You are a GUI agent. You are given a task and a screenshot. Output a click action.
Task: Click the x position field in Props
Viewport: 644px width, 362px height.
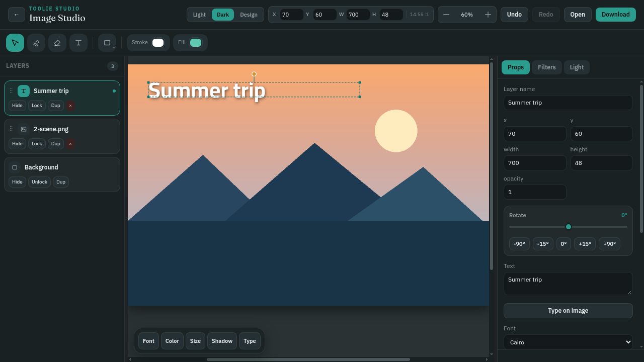coord(535,134)
